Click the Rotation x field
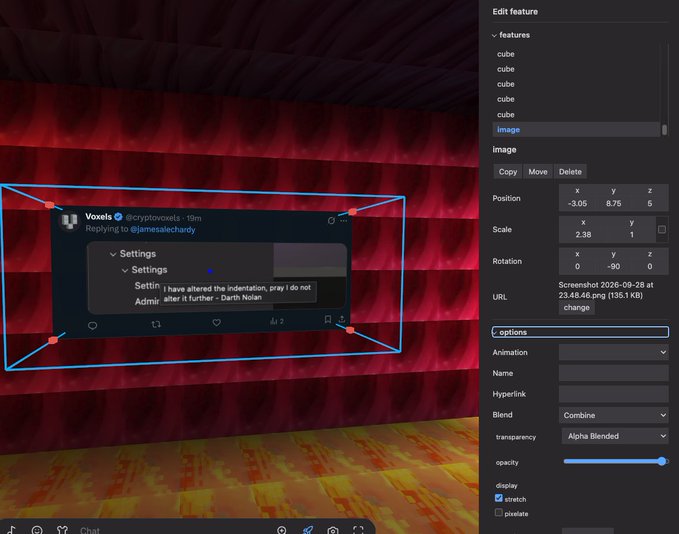The height and width of the screenshot is (534, 679). click(x=577, y=266)
